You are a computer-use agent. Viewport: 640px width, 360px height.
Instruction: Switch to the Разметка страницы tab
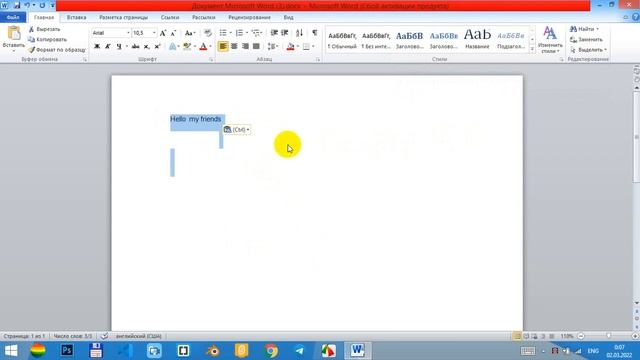123,18
